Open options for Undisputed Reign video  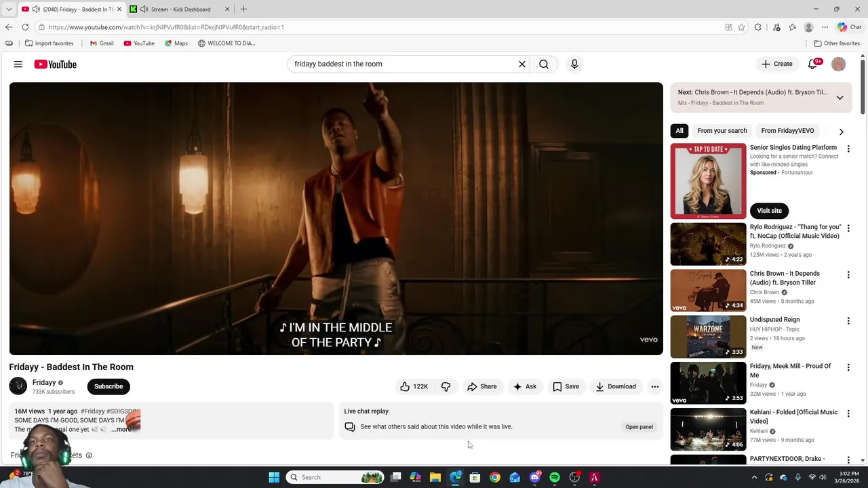click(848, 321)
